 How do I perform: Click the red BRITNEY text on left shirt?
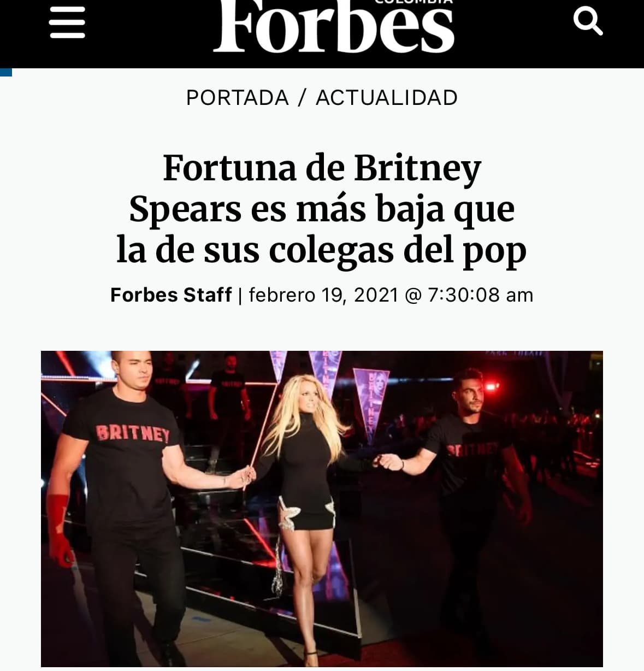[133, 433]
